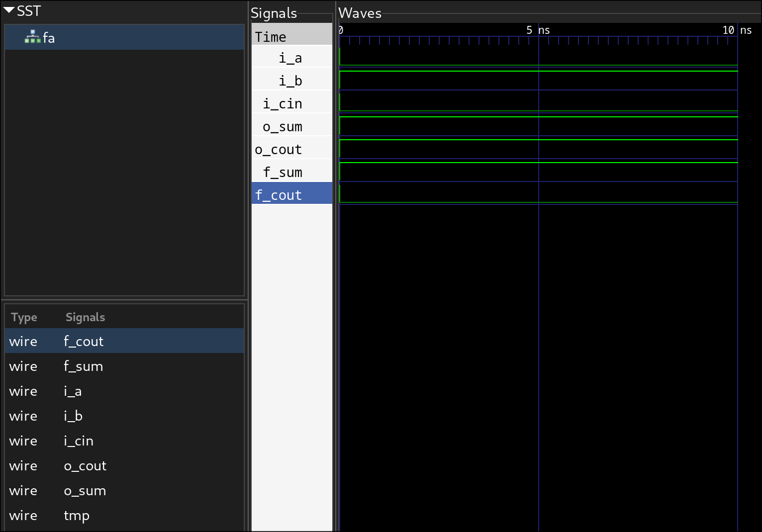Select f_cout wire in signal list
This screenshot has height=532, width=762.
coord(124,341)
